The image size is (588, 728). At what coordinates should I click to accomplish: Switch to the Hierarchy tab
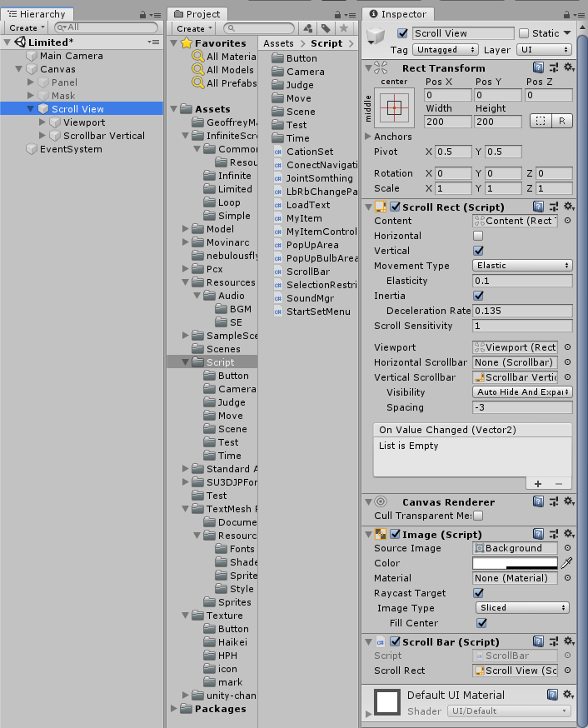(37, 14)
